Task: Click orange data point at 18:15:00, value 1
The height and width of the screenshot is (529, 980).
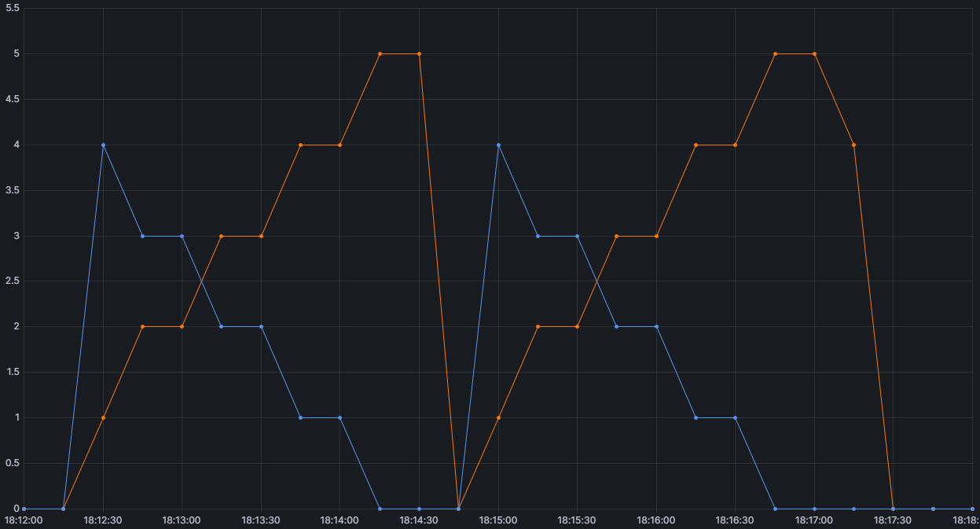Action: 498,417
